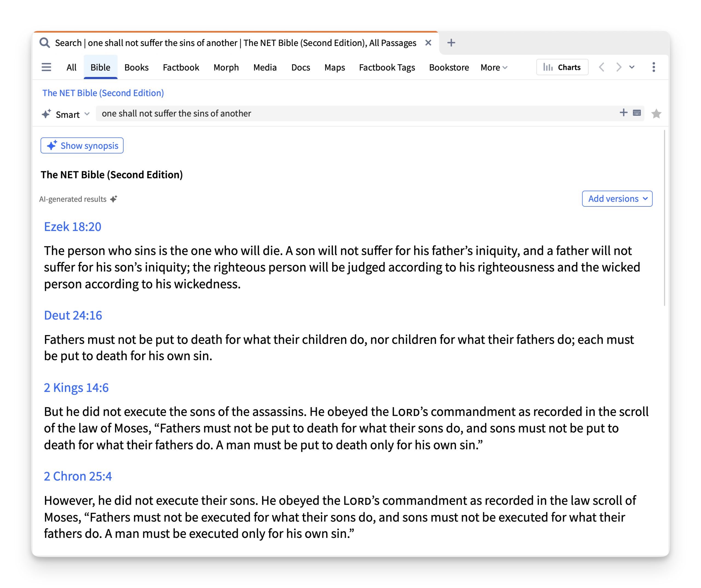
Task: Switch to the Books tab
Action: click(137, 67)
